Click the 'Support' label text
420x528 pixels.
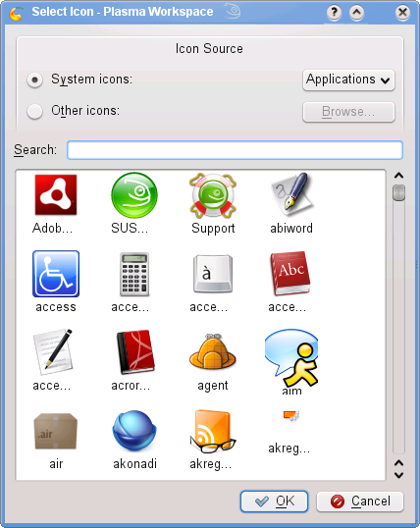coord(213,229)
